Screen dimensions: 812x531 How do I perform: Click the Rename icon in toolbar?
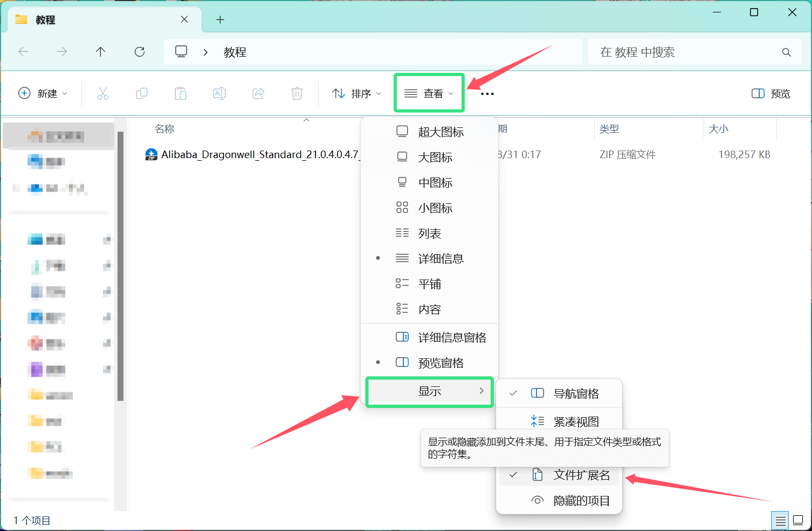(219, 93)
